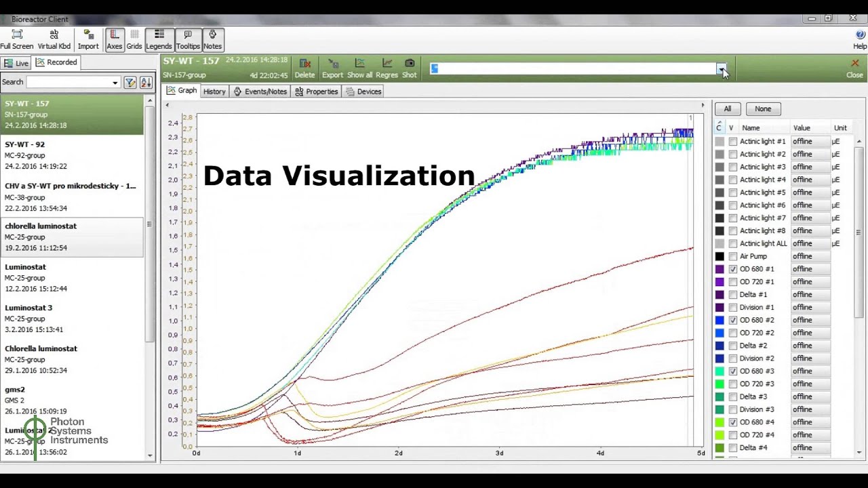Open the History tab
Viewport: 868px width, 488px height.
[214, 91]
